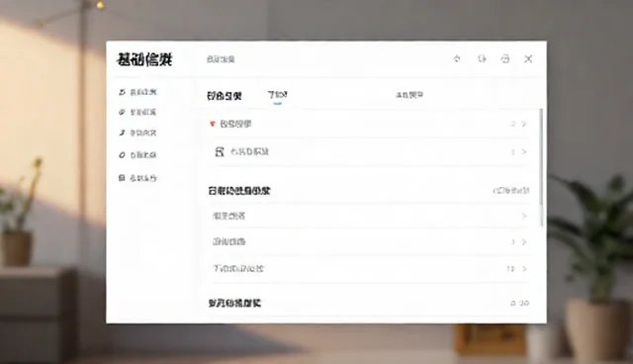The image size is (633, 364).
Task: Close the settings window with the X button
Action: pos(528,59)
